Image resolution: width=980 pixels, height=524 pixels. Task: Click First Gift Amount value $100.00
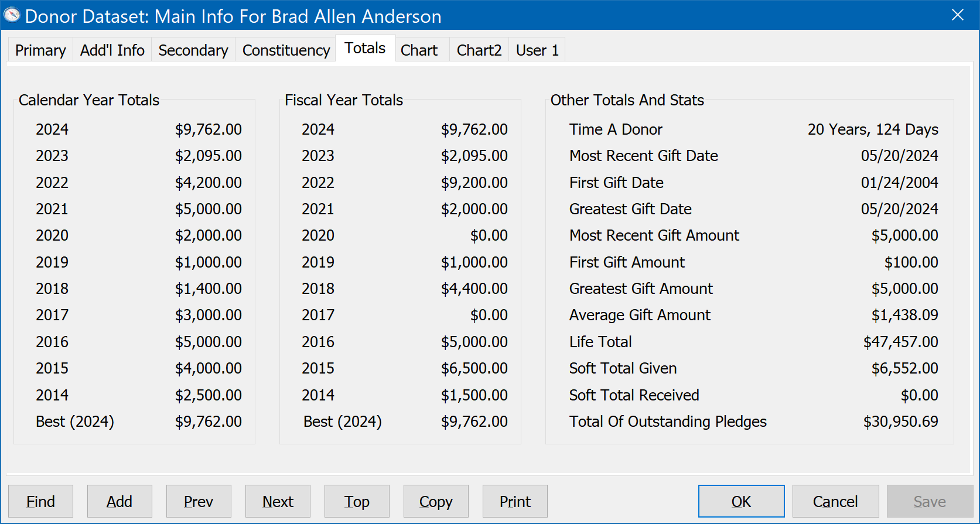[x=911, y=262]
